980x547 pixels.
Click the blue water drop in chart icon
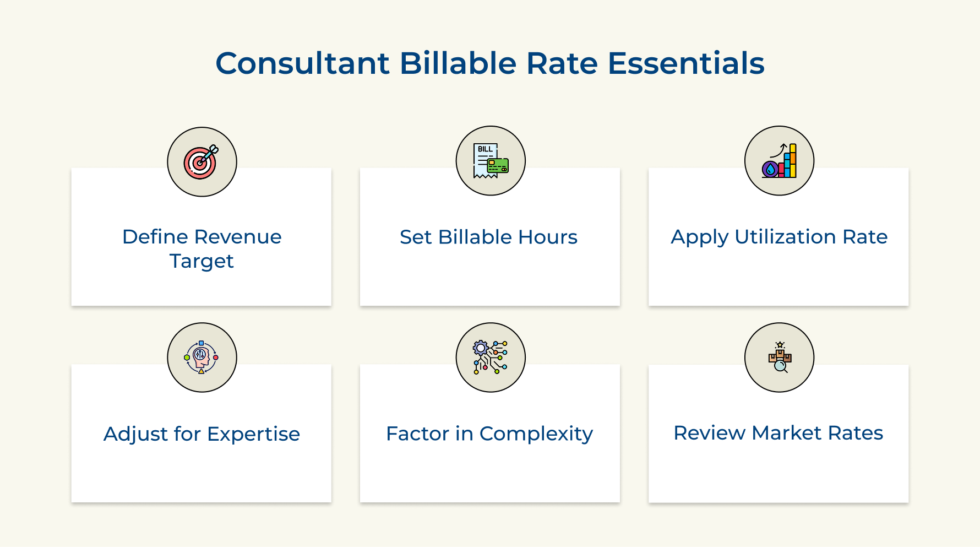770,170
